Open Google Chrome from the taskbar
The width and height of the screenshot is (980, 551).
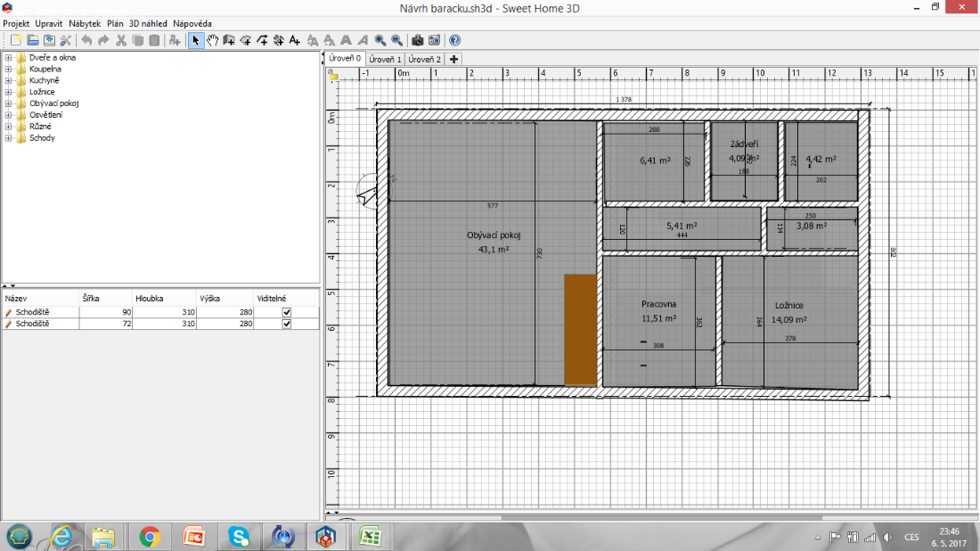pos(149,536)
